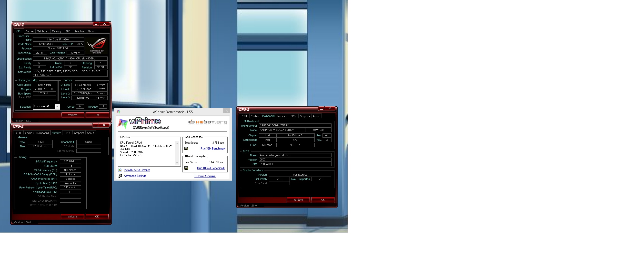Click Validate in the Mainboard window
The image size is (644, 263).
click(298, 200)
